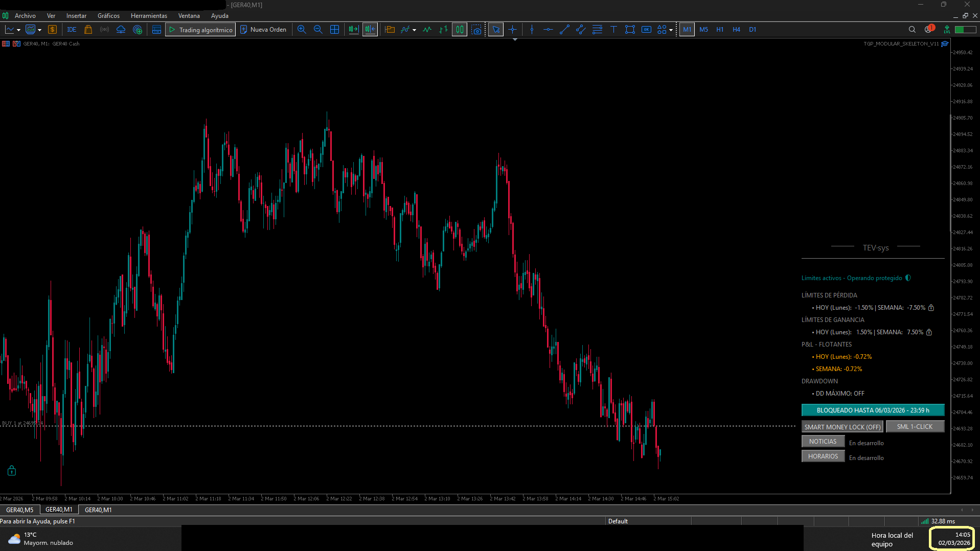The width and height of the screenshot is (980, 551).
Task: Toggle chart auto-scroll to latest bar
Action: (x=354, y=30)
